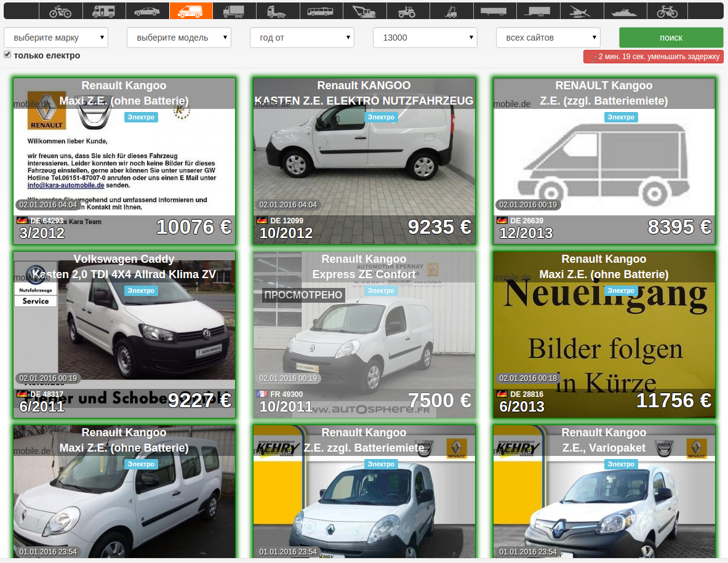
Task: Click the French flag beside FR 49300
Action: pyautogui.click(x=262, y=394)
